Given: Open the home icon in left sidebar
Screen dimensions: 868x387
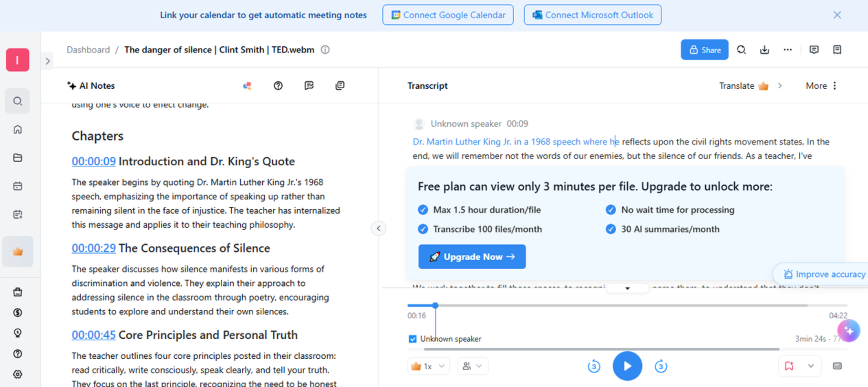Looking at the screenshot, I should (x=18, y=130).
